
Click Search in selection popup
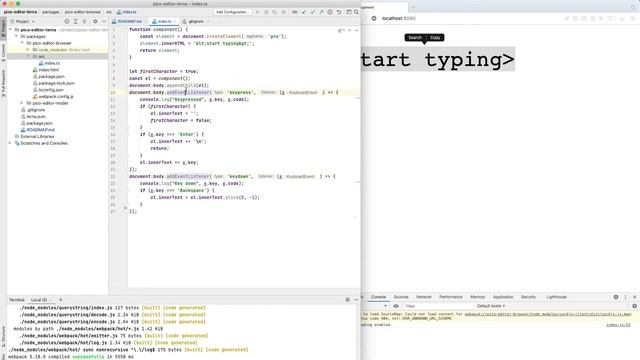415,38
